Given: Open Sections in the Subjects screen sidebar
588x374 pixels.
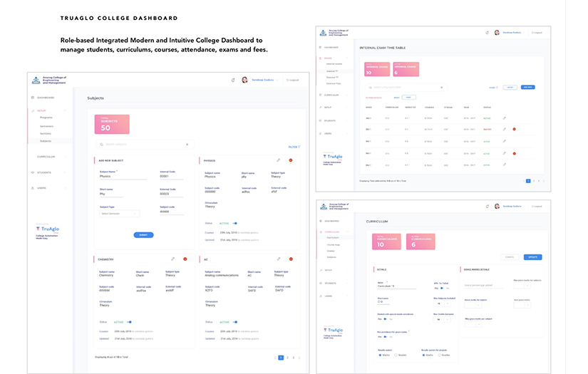Looking at the screenshot, I should (x=46, y=133).
